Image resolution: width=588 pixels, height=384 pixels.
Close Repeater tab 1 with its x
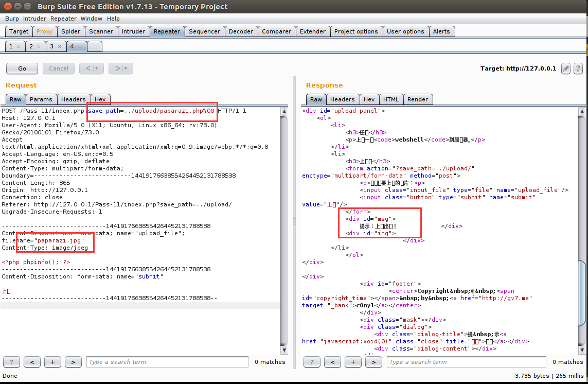click(19, 46)
